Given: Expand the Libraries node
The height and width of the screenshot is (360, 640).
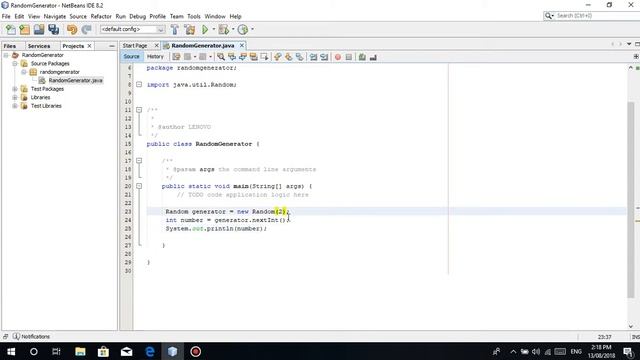Looking at the screenshot, I should pyautogui.click(x=15, y=98).
